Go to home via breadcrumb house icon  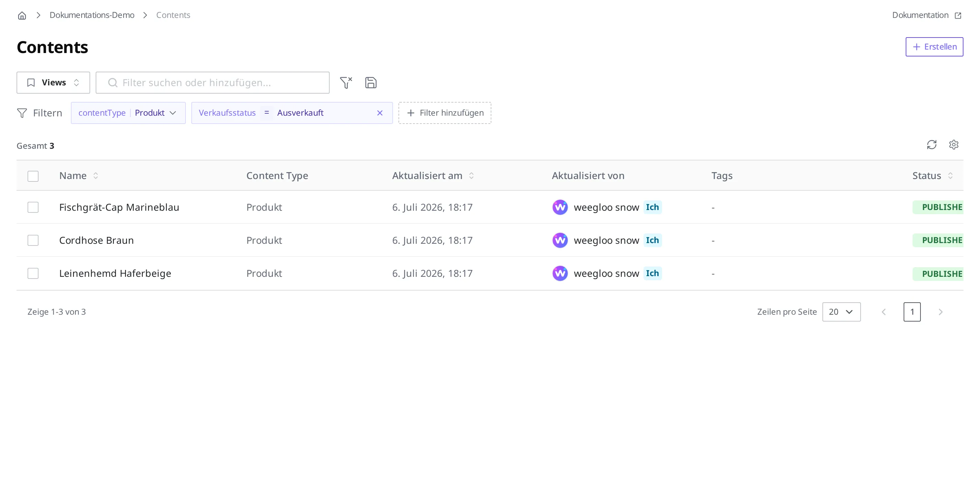(x=22, y=15)
